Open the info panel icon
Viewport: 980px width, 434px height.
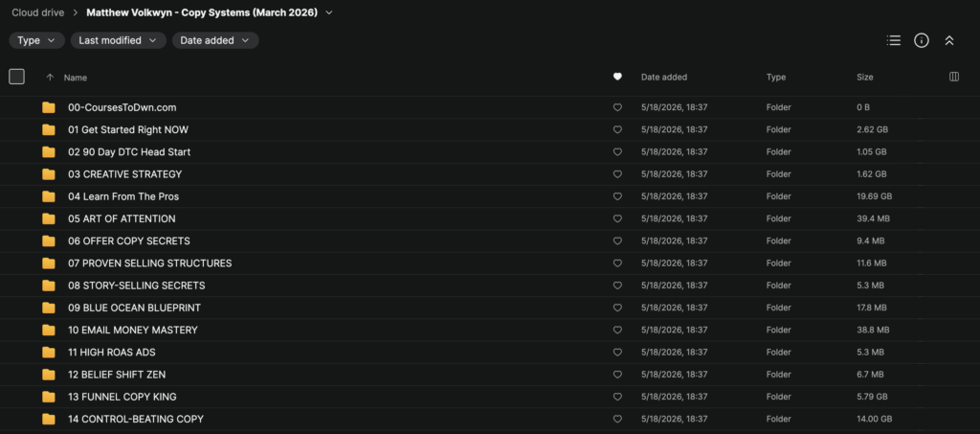922,40
